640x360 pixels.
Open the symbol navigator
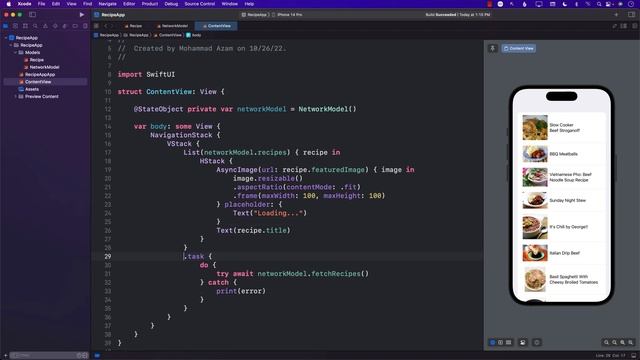tap(25, 26)
